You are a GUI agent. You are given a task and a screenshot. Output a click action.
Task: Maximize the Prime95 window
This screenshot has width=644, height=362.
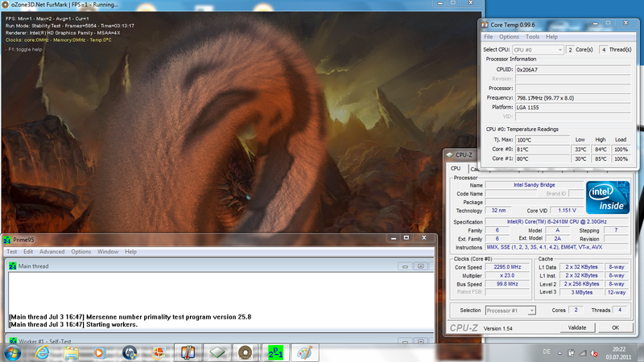pyautogui.click(x=407, y=238)
